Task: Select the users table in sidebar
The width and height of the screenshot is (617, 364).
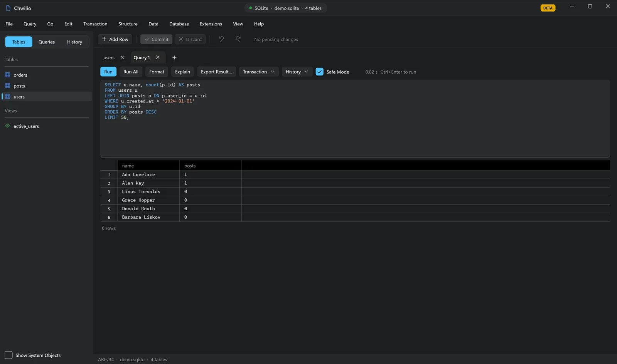Action: [x=47, y=96]
